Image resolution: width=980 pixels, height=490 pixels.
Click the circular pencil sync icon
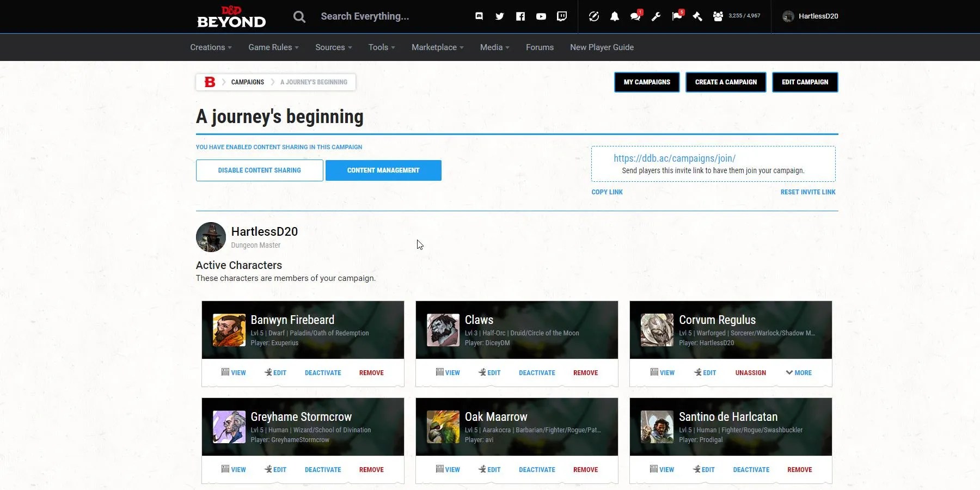(594, 16)
